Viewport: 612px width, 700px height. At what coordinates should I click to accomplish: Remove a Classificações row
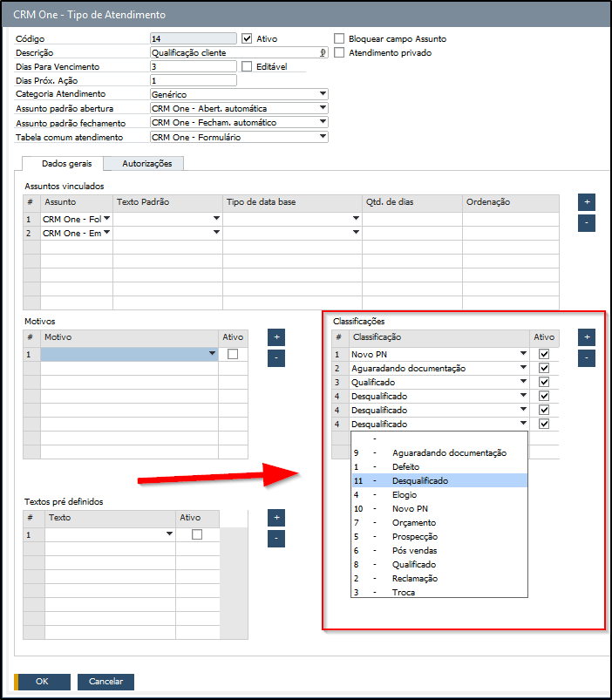587,357
